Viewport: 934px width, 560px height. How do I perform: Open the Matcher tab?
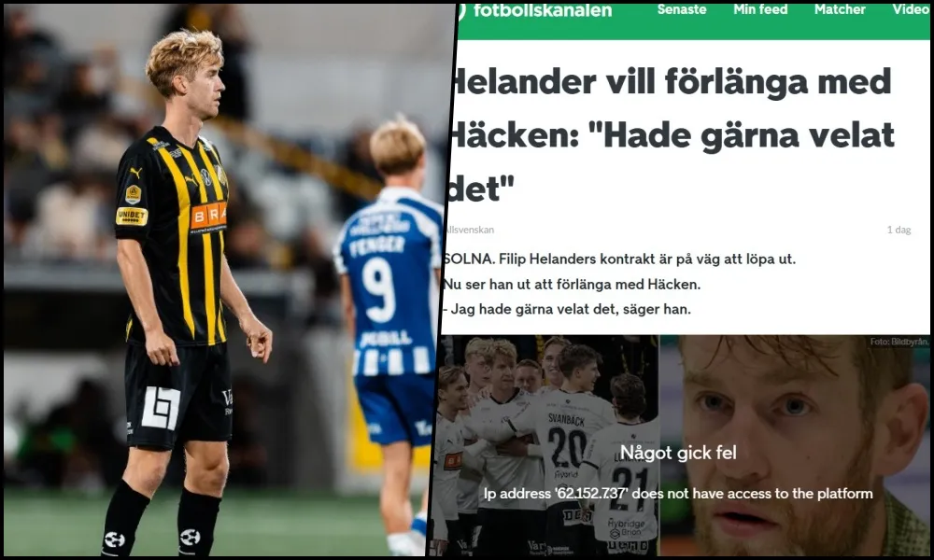pos(840,9)
